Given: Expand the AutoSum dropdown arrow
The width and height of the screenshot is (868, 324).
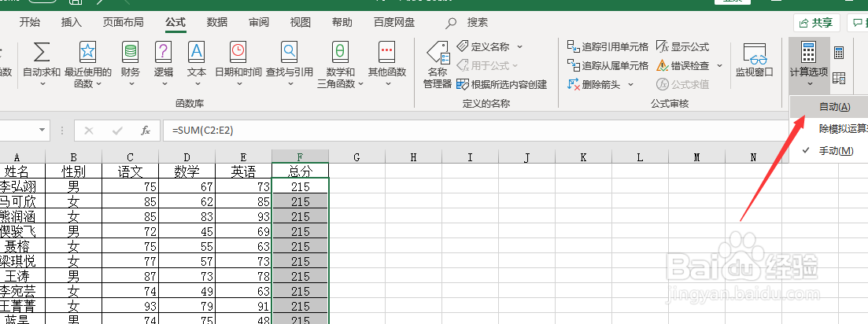Looking at the screenshot, I should 42,84.
